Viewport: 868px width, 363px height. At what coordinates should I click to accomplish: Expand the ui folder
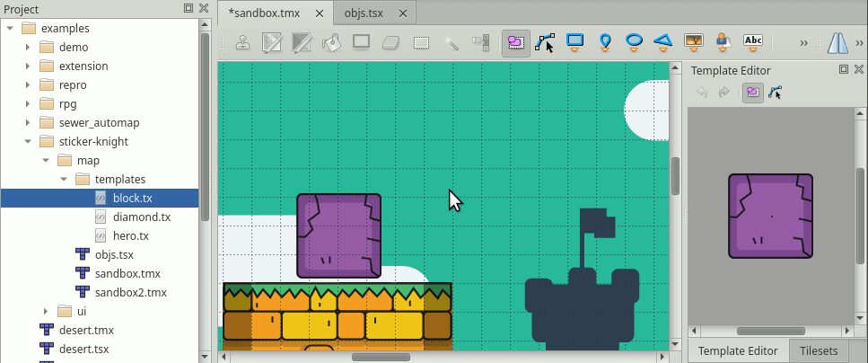[45, 311]
